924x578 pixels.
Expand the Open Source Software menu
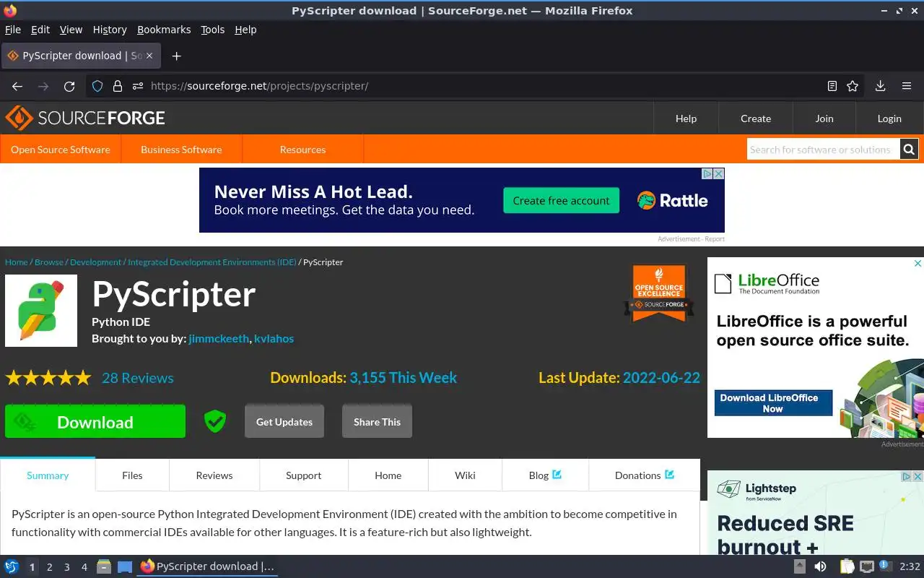point(61,150)
